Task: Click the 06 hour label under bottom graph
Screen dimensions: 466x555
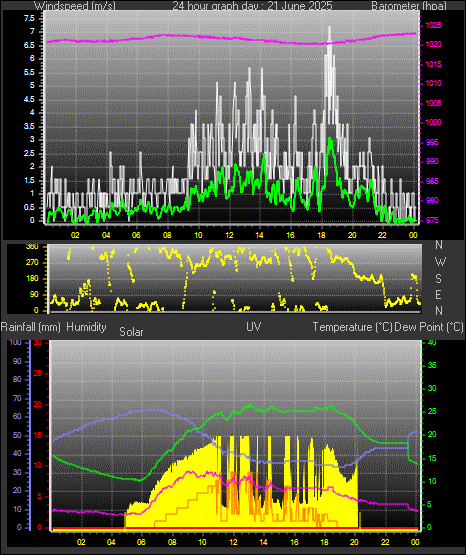Action: coord(142,542)
